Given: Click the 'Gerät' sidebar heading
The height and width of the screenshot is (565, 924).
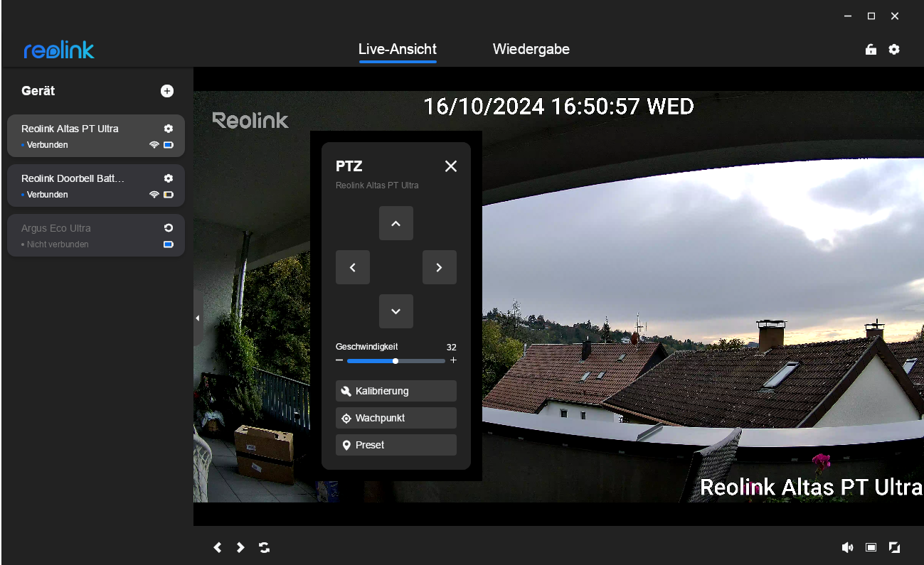Looking at the screenshot, I should 38,91.
